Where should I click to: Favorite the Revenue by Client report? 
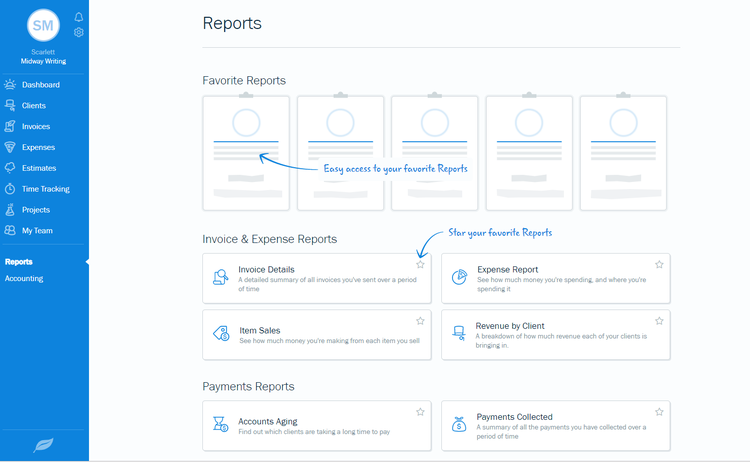point(659,321)
